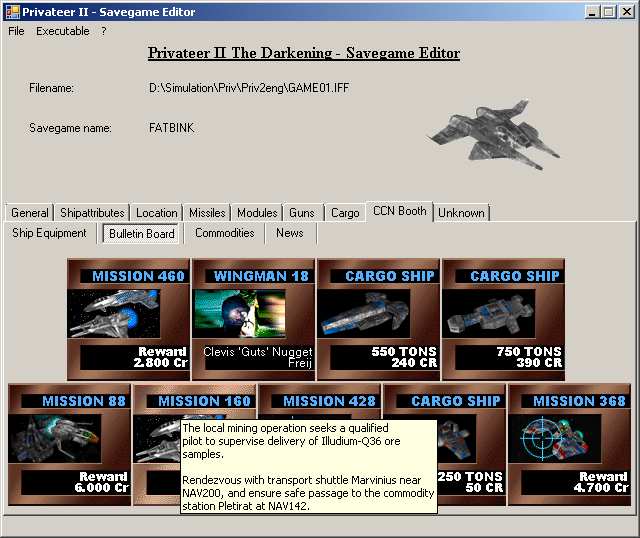Viewport: 640px width, 538px height.
Task: Switch to the General tab
Action: (29, 213)
